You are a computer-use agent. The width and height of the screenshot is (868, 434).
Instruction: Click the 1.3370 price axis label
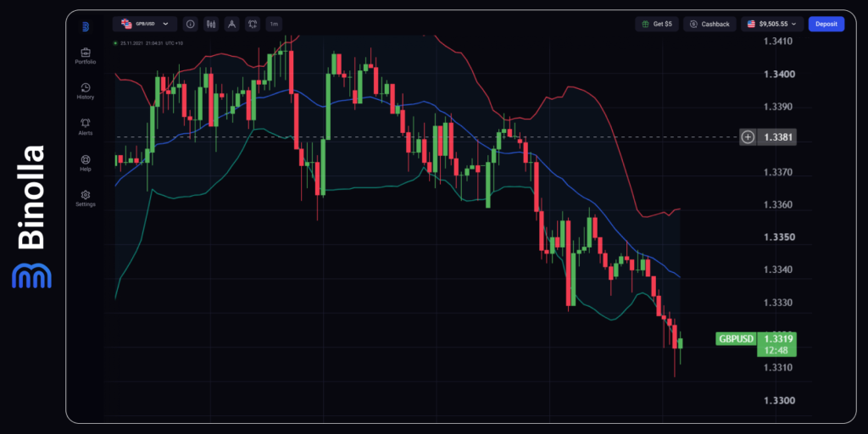[x=778, y=172]
